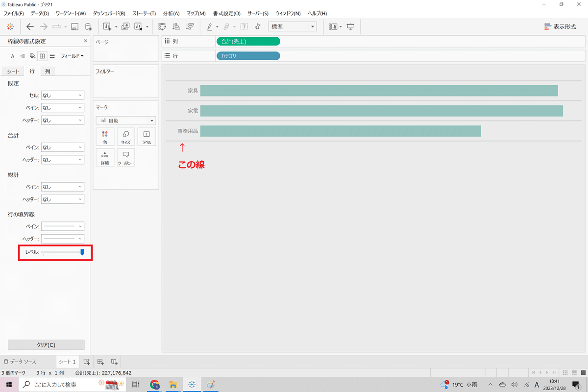588x392 pixels.
Task: Click the swap rows and columns icon
Action: point(162,26)
